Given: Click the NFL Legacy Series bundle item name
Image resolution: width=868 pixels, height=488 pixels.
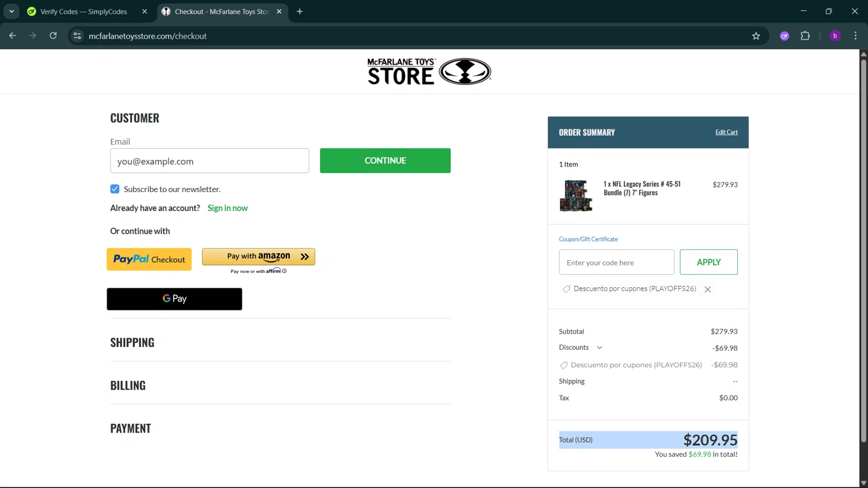Looking at the screenshot, I should pyautogui.click(x=642, y=188).
